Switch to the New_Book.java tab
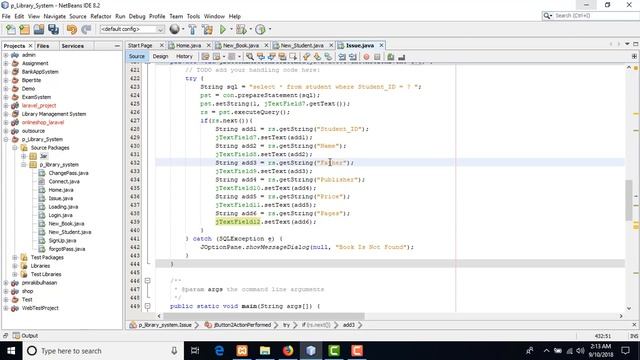 241,45
